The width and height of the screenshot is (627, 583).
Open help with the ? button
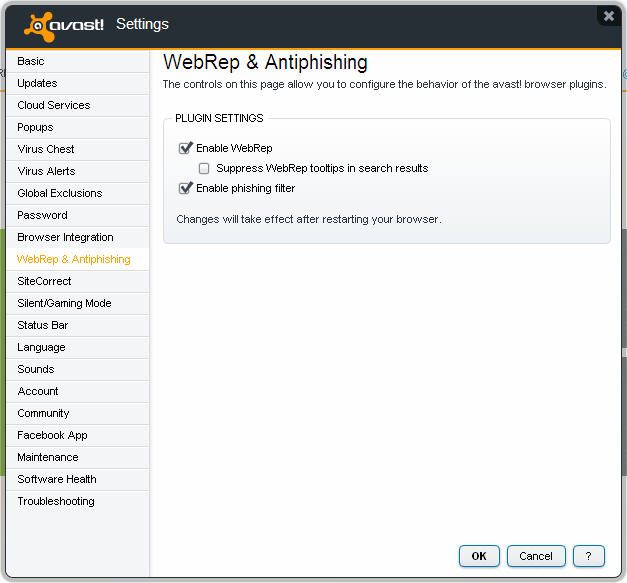pyautogui.click(x=589, y=556)
